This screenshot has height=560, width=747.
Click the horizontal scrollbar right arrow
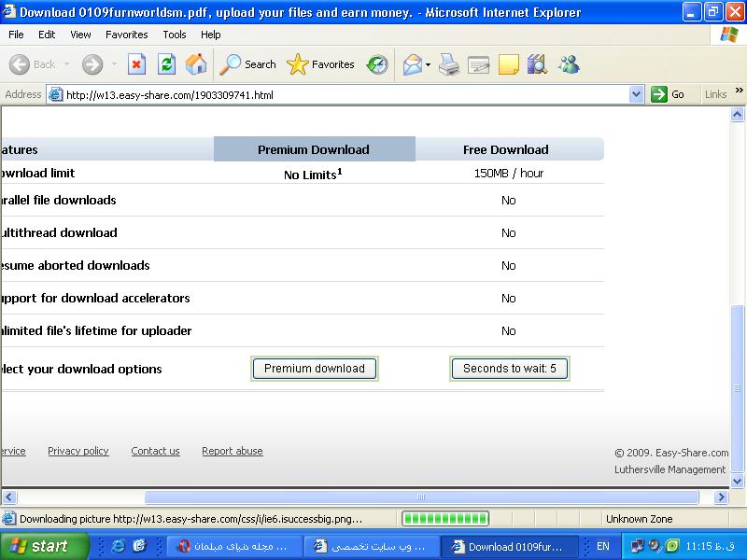(x=721, y=497)
